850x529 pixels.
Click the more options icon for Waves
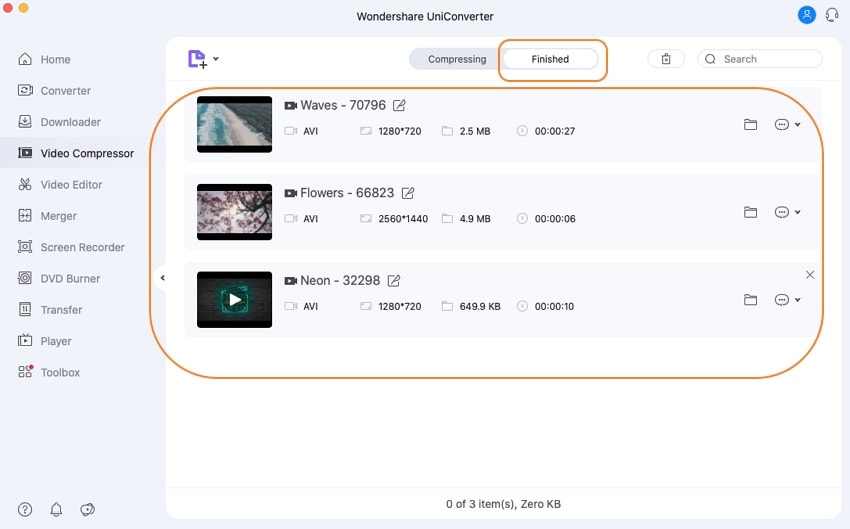point(782,125)
